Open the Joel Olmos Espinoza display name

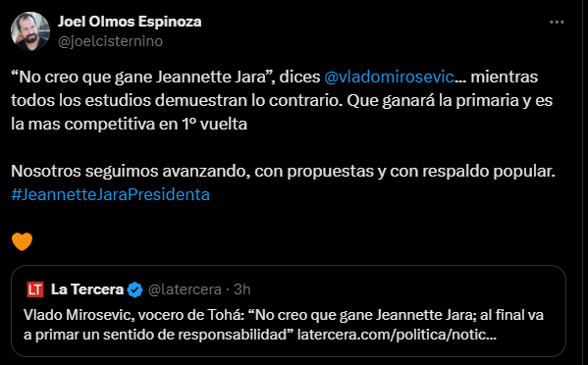click(130, 22)
